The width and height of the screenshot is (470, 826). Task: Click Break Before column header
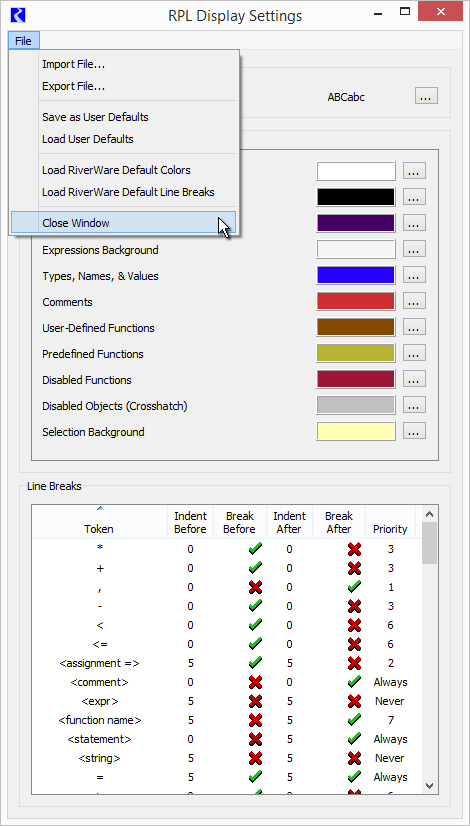coord(240,522)
